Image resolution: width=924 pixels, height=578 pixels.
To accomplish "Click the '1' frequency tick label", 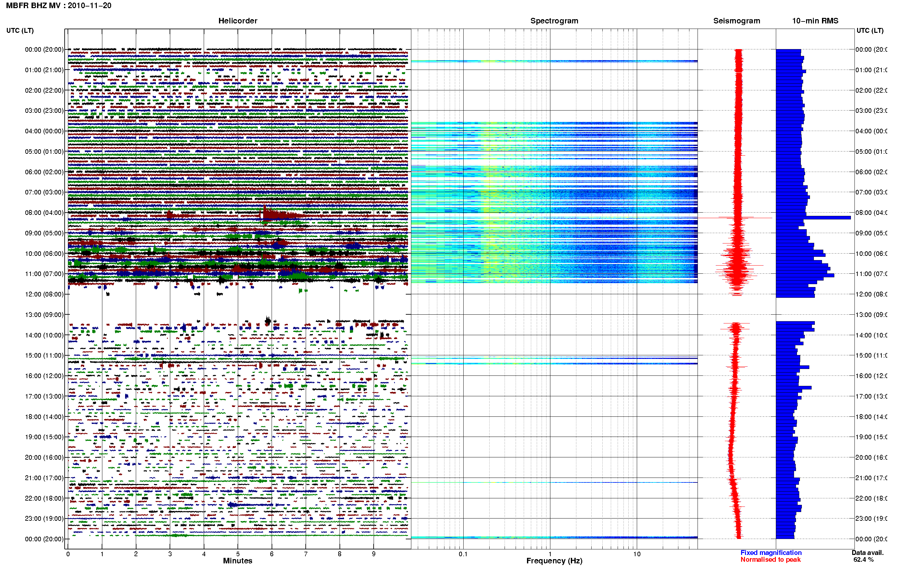I will point(550,554).
